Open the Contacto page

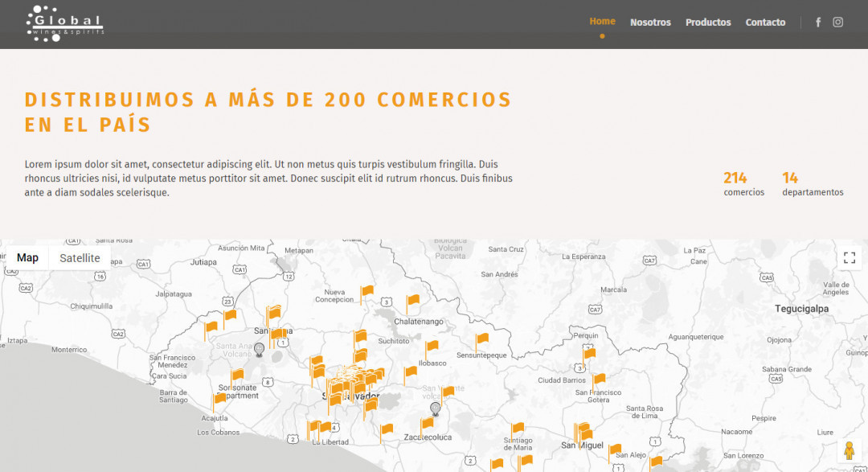pyautogui.click(x=765, y=23)
